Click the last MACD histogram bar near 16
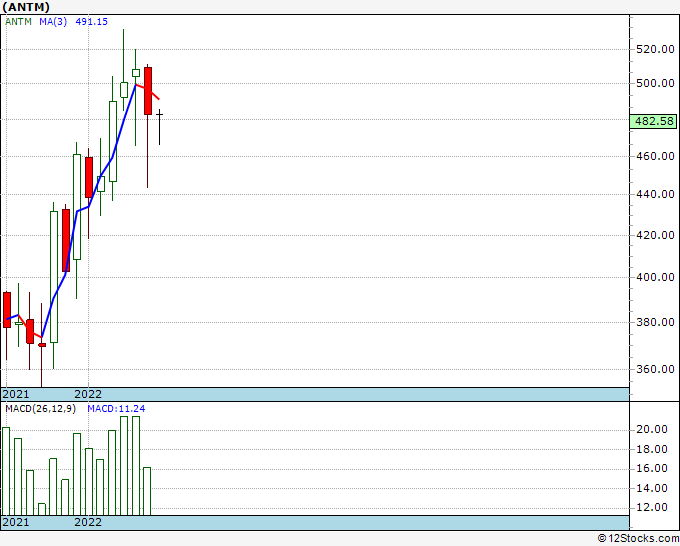Screen dimensions: 680x546 click(x=147, y=491)
